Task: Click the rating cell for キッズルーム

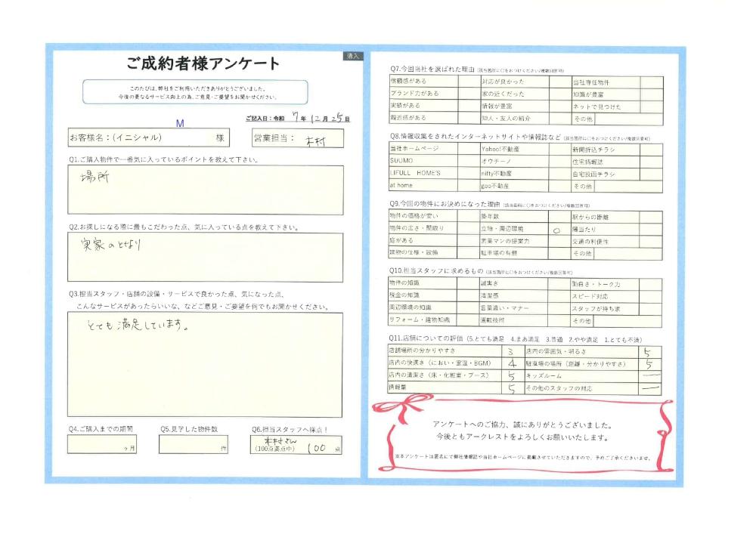Action: coord(649,375)
